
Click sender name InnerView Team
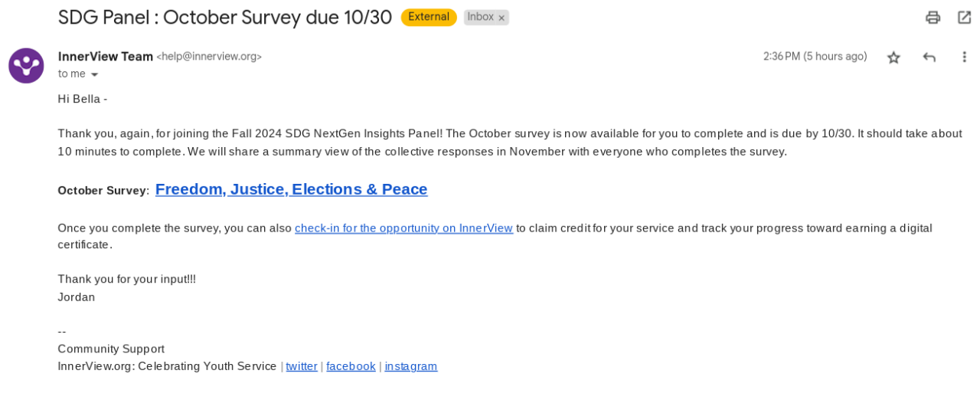[106, 56]
